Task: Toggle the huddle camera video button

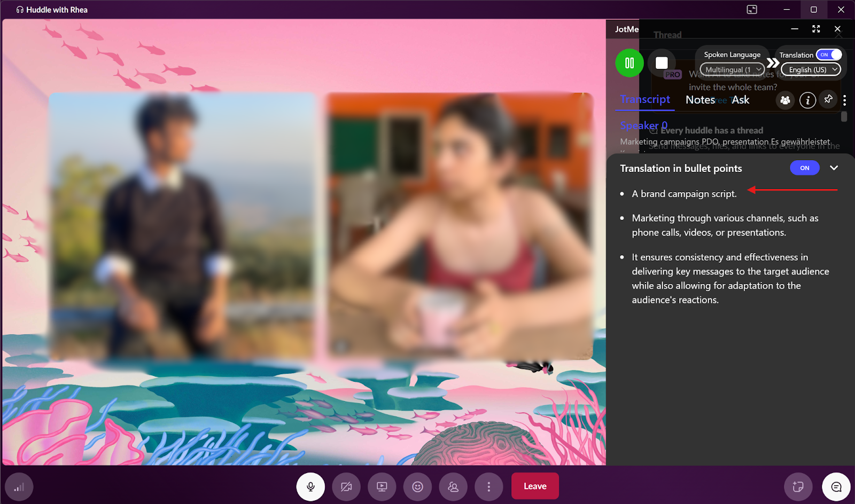Action: 346,486
